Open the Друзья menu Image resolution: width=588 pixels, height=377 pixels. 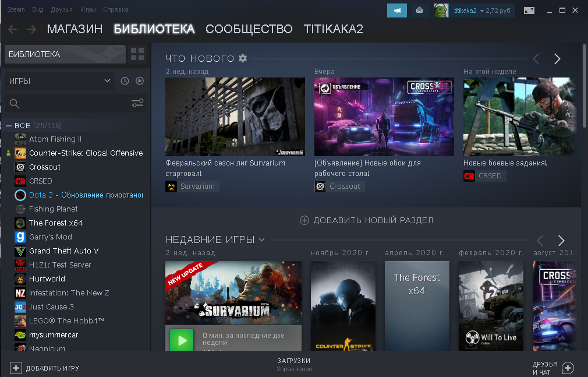pyautogui.click(x=62, y=9)
